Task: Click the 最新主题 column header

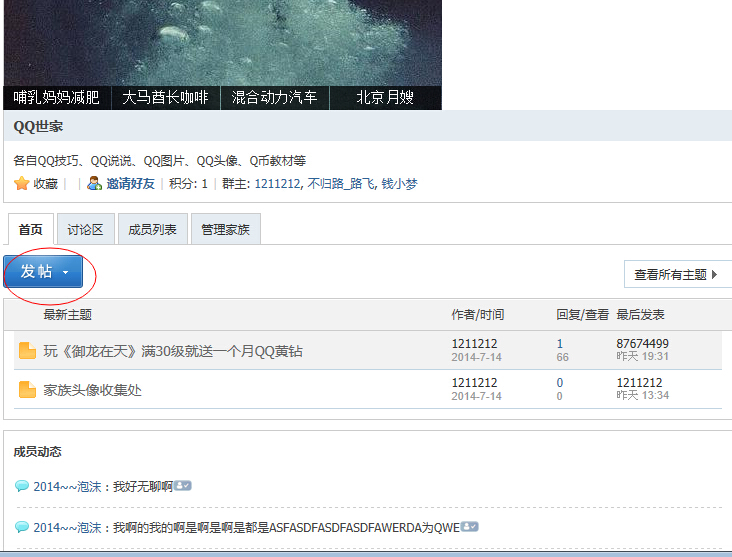Action: pyautogui.click(x=68, y=315)
